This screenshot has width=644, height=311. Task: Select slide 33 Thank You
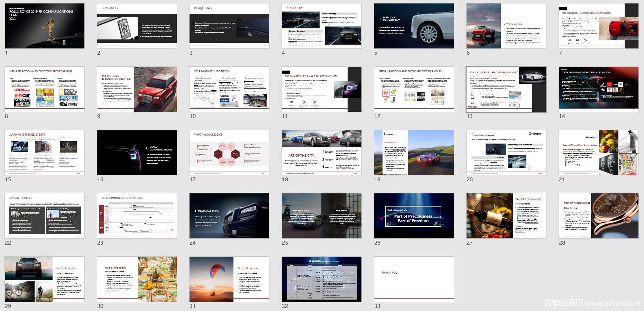point(414,279)
